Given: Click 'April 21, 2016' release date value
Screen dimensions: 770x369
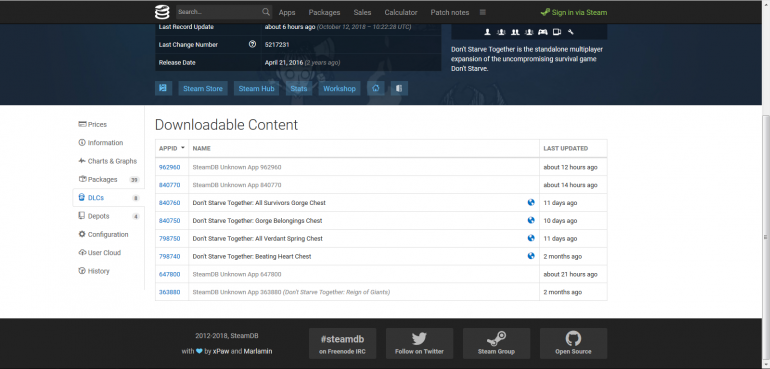Looking at the screenshot, I should (x=283, y=62).
